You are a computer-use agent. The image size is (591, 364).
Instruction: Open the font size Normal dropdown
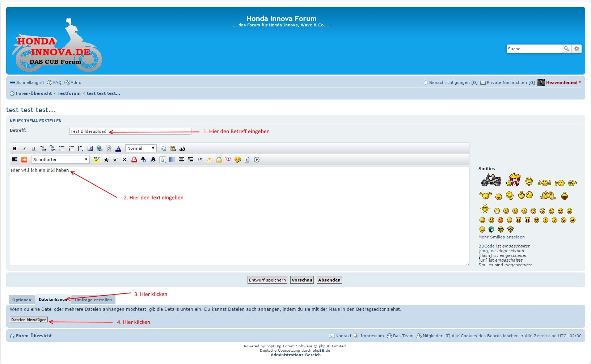click(x=141, y=149)
